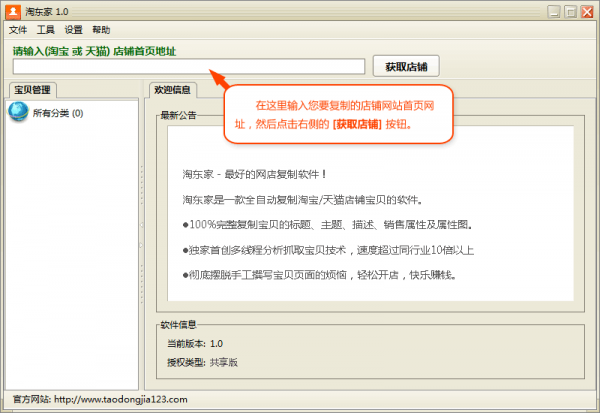The height and width of the screenshot is (413, 600).
Task: Click the green label 请输入(淘宝 或 天猫) 店铺首页地址
Action: pyautogui.click(x=95, y=51)
